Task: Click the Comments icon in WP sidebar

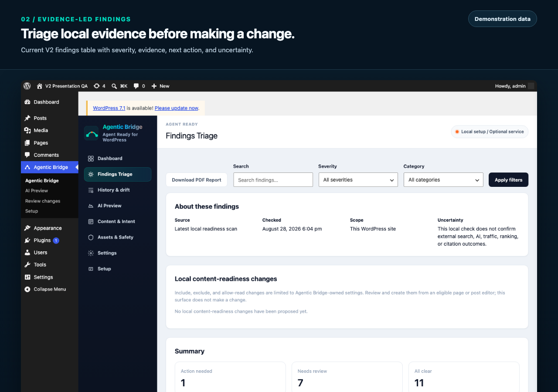Action: (x=27, y=155)
